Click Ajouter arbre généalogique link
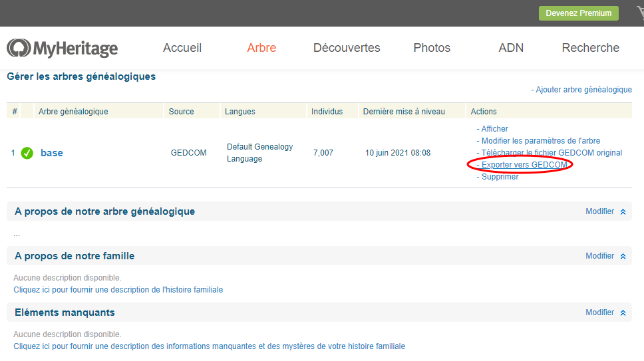The image size is (644, 361). coord(583,90)
